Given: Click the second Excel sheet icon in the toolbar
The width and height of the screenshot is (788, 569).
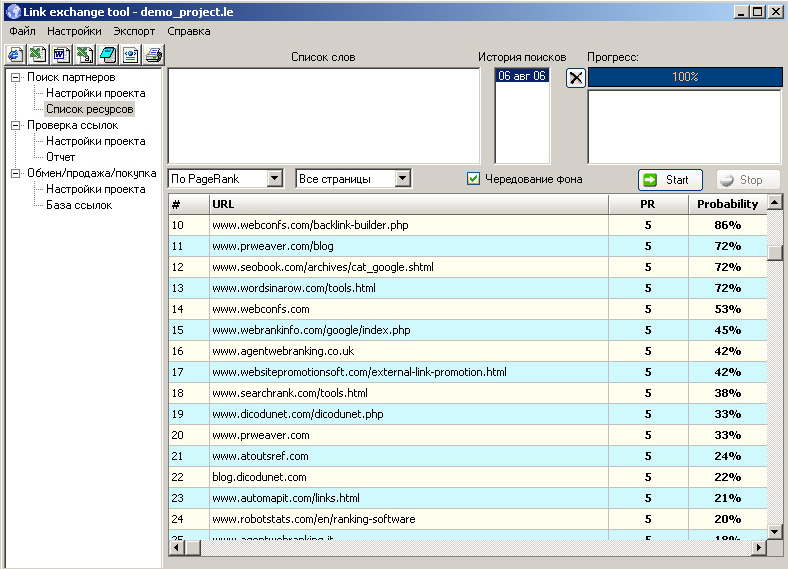Looking at the screenshot, I should coord(84,54).
